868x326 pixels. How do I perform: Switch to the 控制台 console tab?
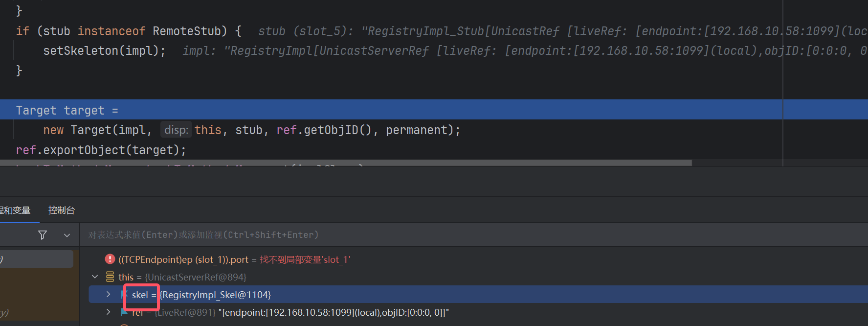pos(62,210)
